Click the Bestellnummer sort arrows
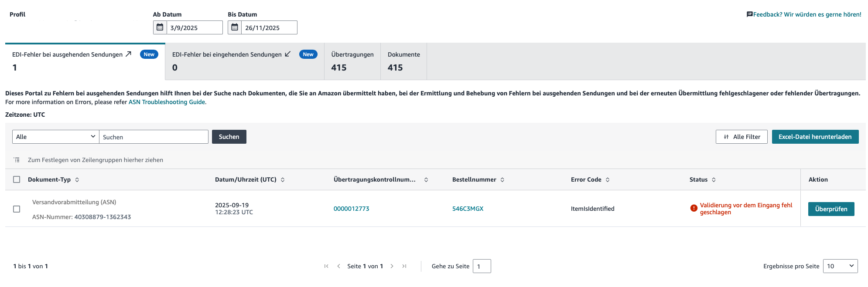 [x=502, y=180]
